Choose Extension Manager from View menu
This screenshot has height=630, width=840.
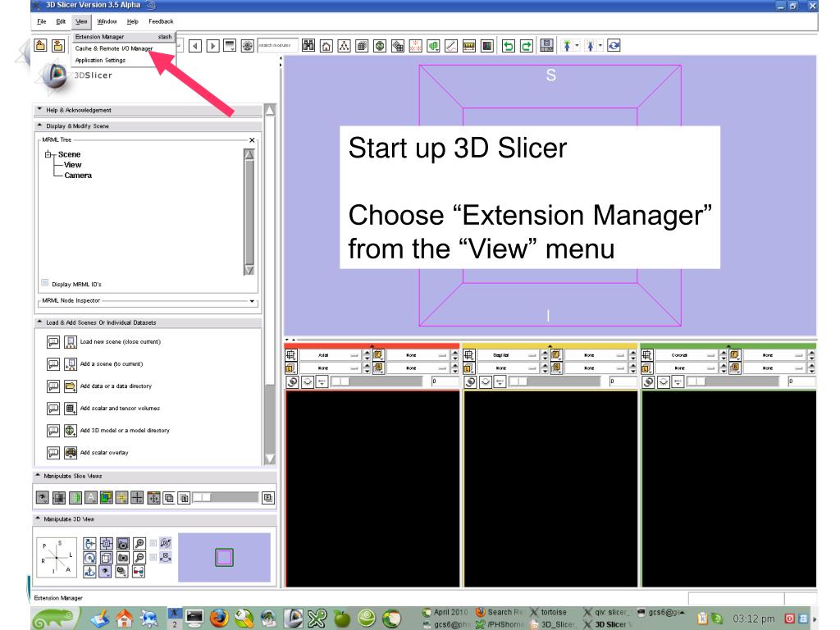coord(123,37)
